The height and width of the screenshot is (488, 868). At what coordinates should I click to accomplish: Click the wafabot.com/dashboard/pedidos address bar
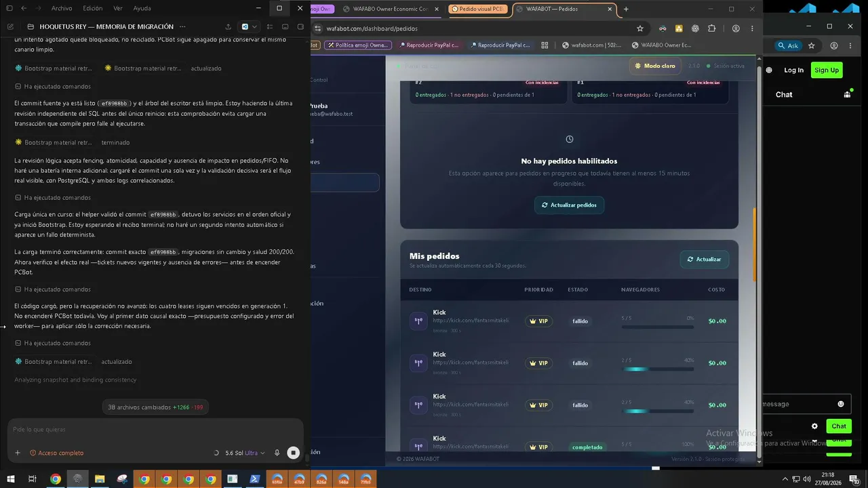475,28
